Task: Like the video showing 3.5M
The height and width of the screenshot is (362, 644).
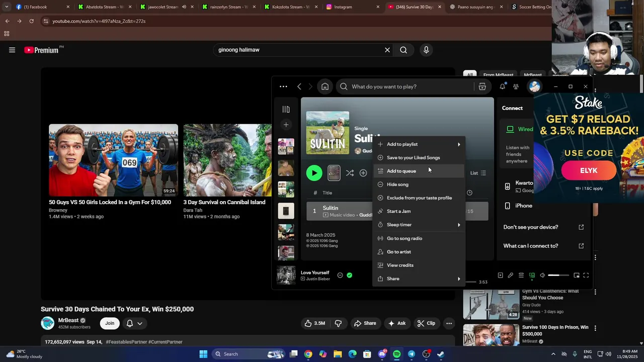Action: [315, 323]
